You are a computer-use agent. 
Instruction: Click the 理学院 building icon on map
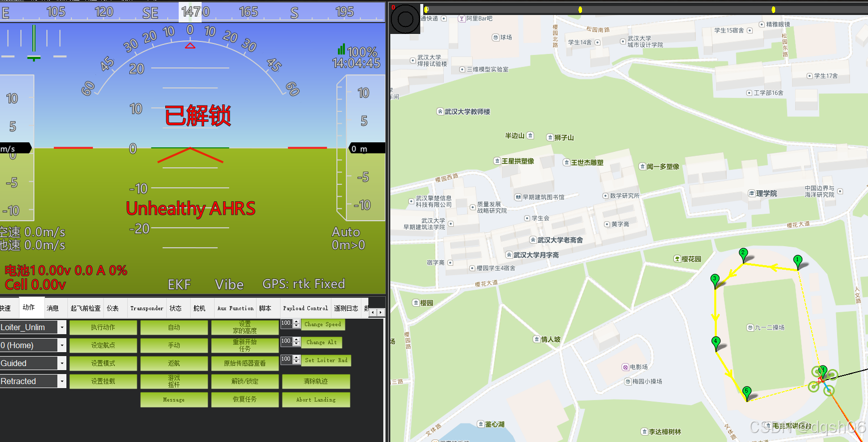click(x=752, y=193)
